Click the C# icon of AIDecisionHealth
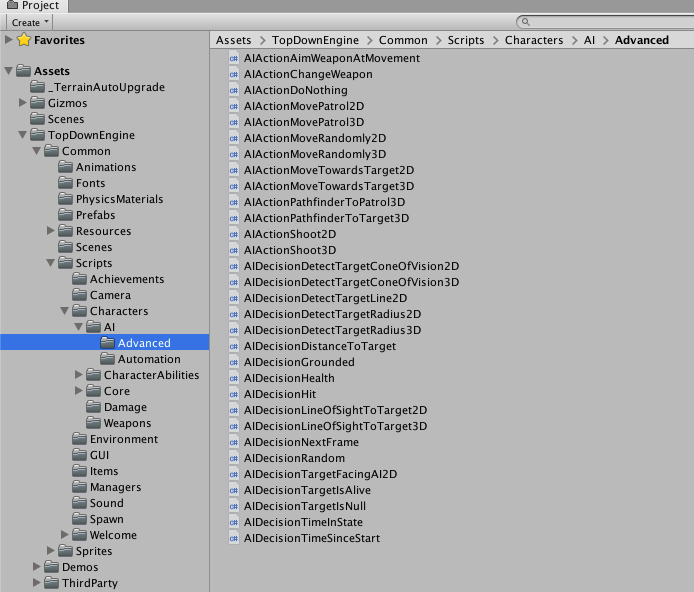 coord(234,378)
